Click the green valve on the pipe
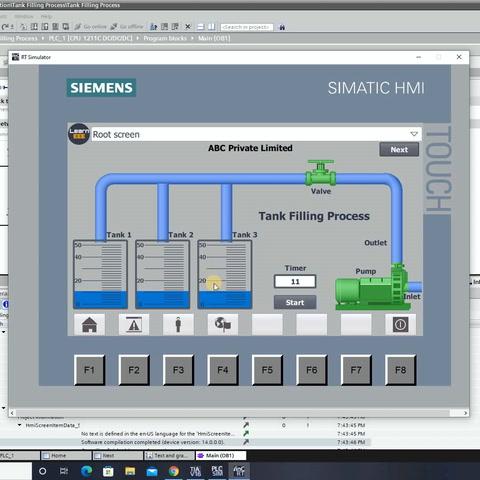Screen dimensions: 480x480 tap(321, 173)
